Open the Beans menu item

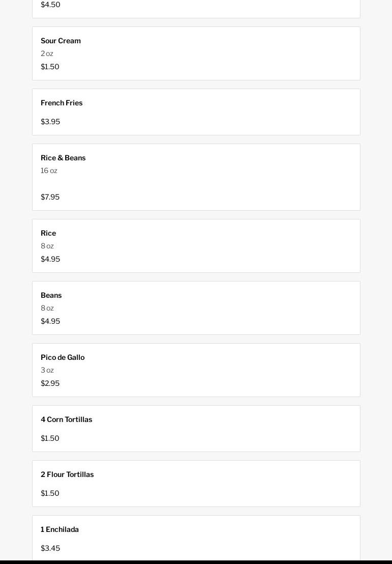51,295
